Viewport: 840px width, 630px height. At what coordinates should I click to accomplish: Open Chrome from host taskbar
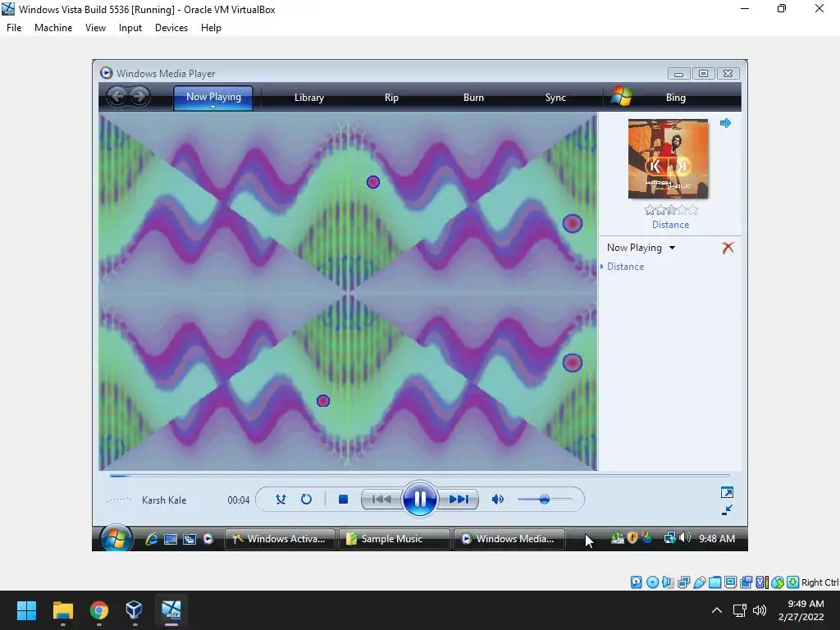(99, 610)
